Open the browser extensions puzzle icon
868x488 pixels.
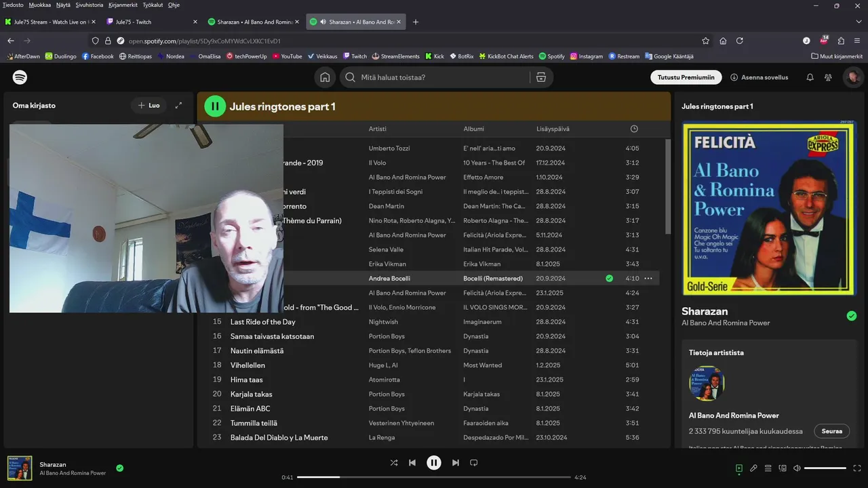[841, 41]
